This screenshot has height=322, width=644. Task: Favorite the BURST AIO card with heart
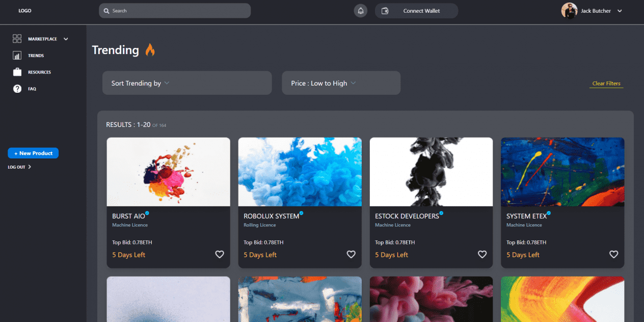(x=220, y=254)
